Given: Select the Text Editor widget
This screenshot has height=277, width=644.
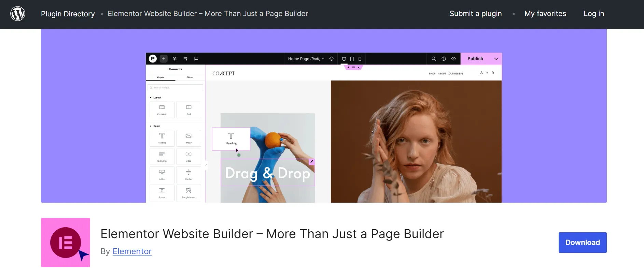Looking at the screenshot, I should [x=162, y=157].
